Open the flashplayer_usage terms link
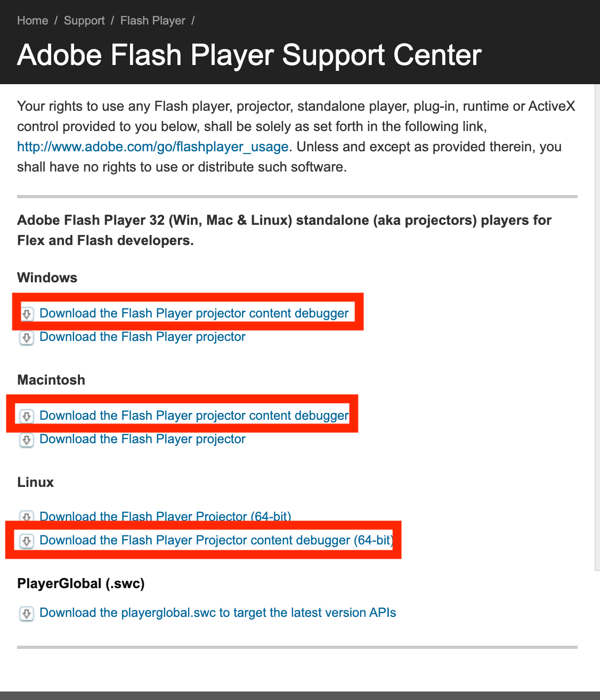Screen dimensions: 600x700 point(152,146)
